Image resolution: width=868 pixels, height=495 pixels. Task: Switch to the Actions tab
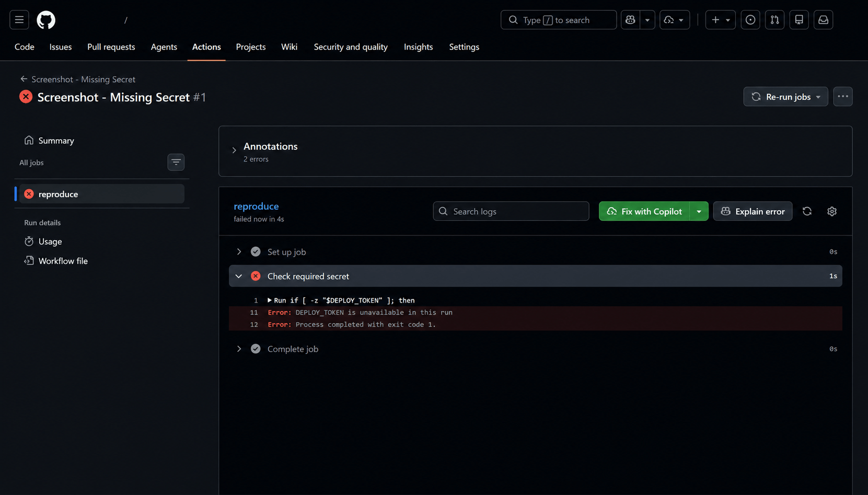206,47
